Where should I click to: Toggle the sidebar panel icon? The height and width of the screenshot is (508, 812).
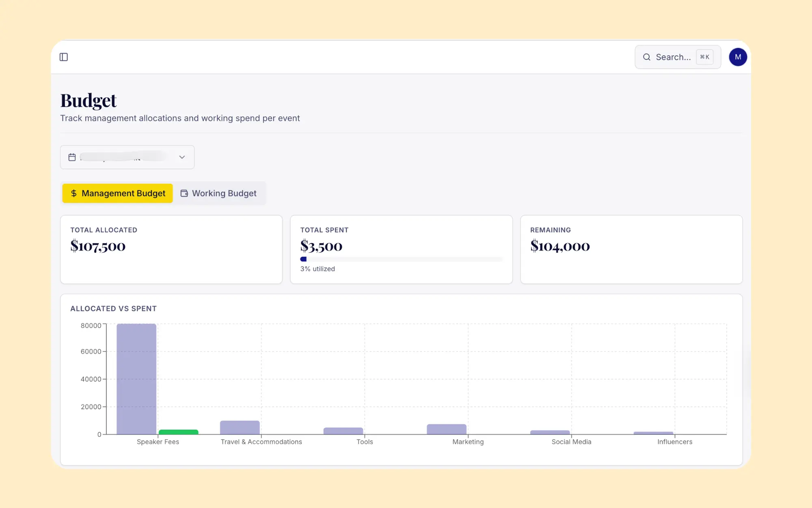pyautogui.click(x=64, y=57)
